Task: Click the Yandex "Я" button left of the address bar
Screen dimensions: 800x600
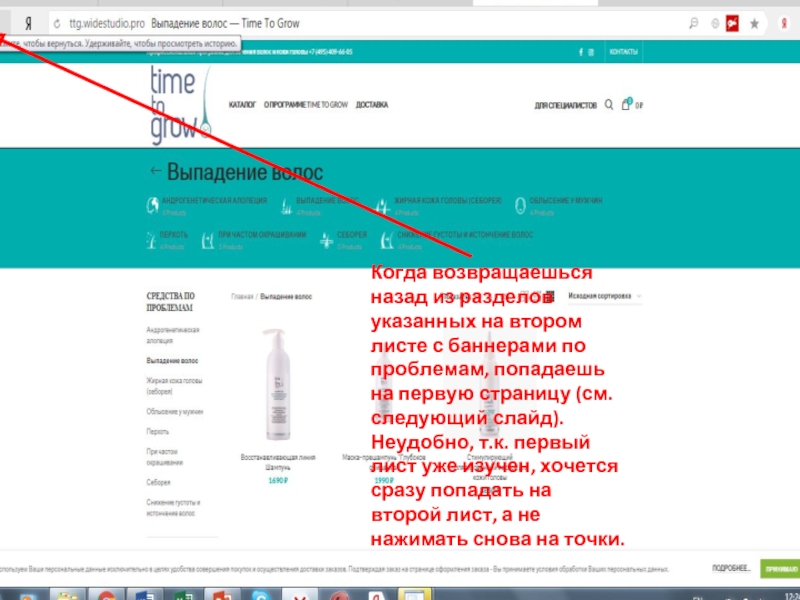Action: [29, 23]
